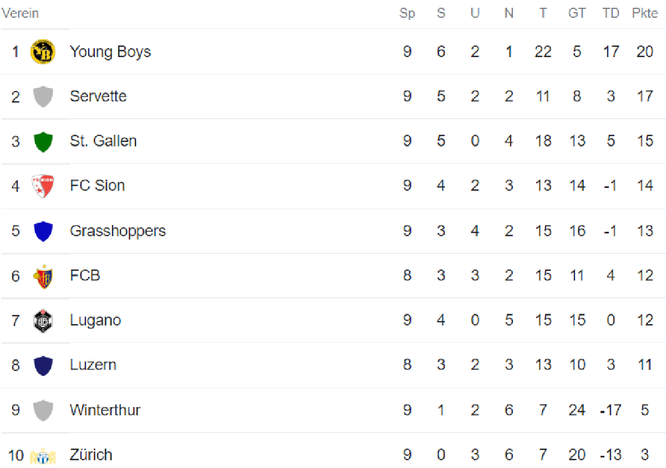Click the GT column header
Image resolution: width=666 pixels, height=468 pixels.
577,13
